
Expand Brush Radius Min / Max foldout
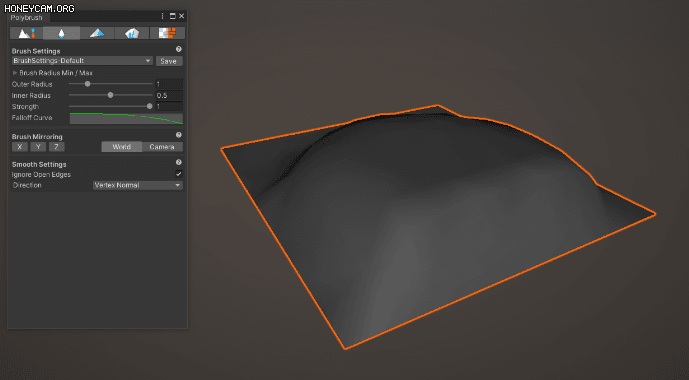[x=15, y=73]
